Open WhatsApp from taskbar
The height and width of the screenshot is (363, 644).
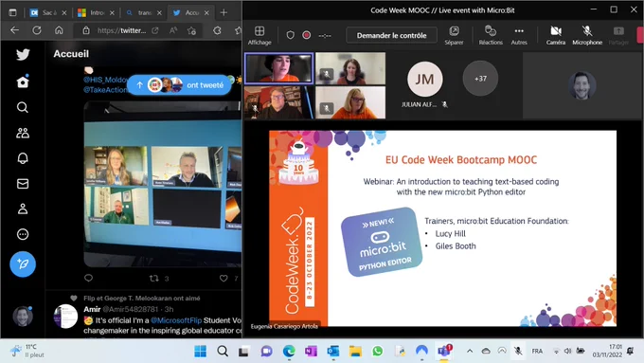click(x=378, y=351)
